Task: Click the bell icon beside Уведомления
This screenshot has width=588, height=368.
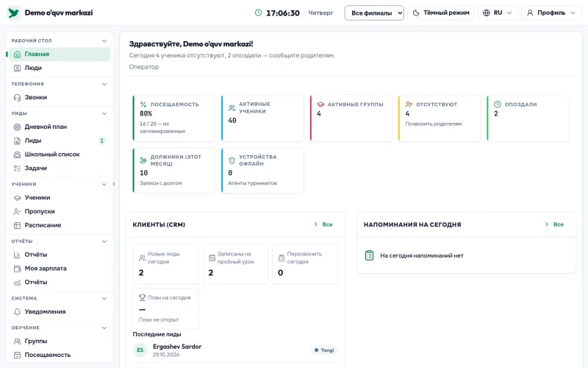Action: pyautogui.click(x=17, y=311)
